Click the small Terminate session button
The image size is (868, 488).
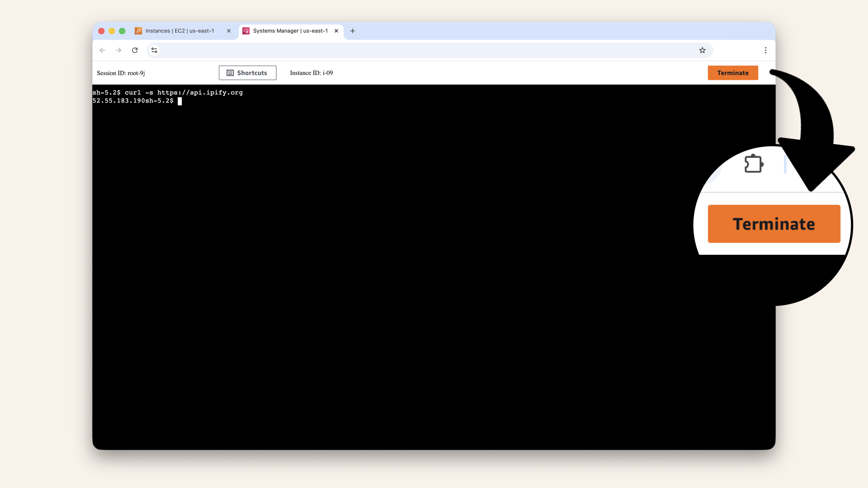[x=732, y=73]
